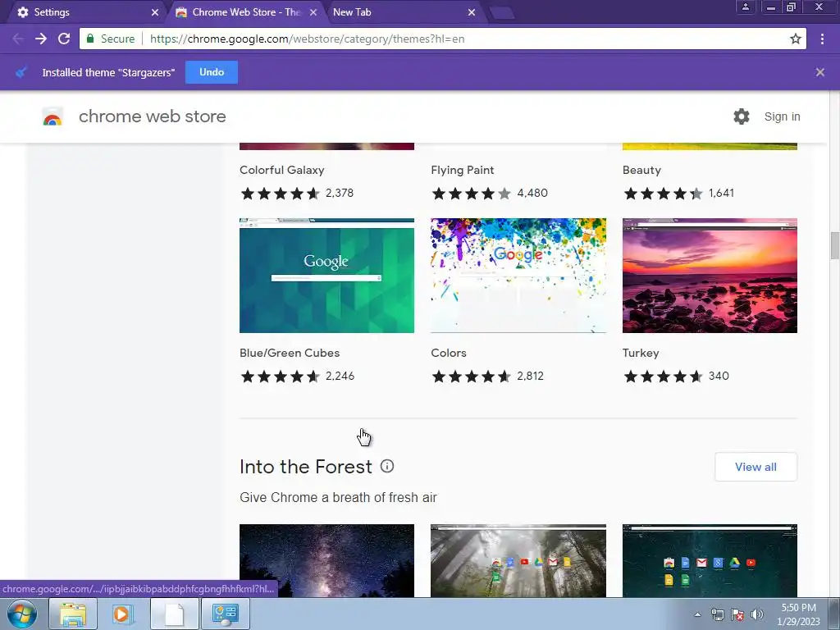This screenshot has width=840, height=630.
Task: Open blank document taskbar item
Action: (x=174, y=614)
